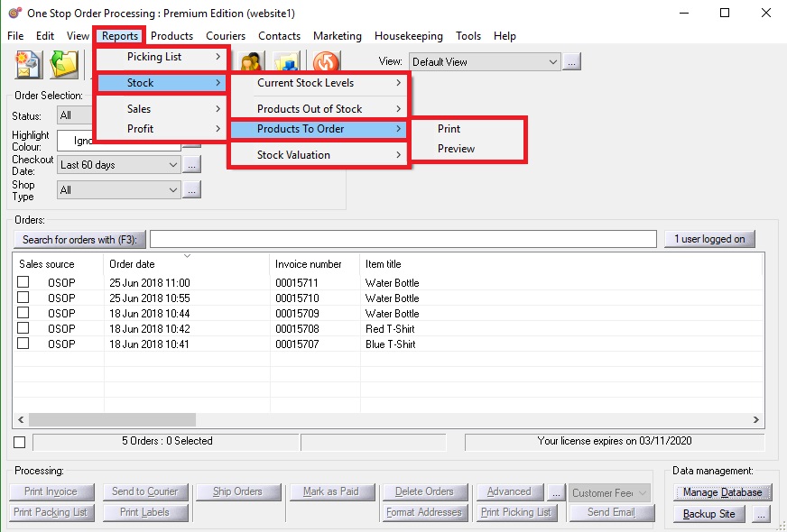Click the Print Packing List button
Image resolution: width=787 pixels, height=532 pixels.
[x=51, y=512]
